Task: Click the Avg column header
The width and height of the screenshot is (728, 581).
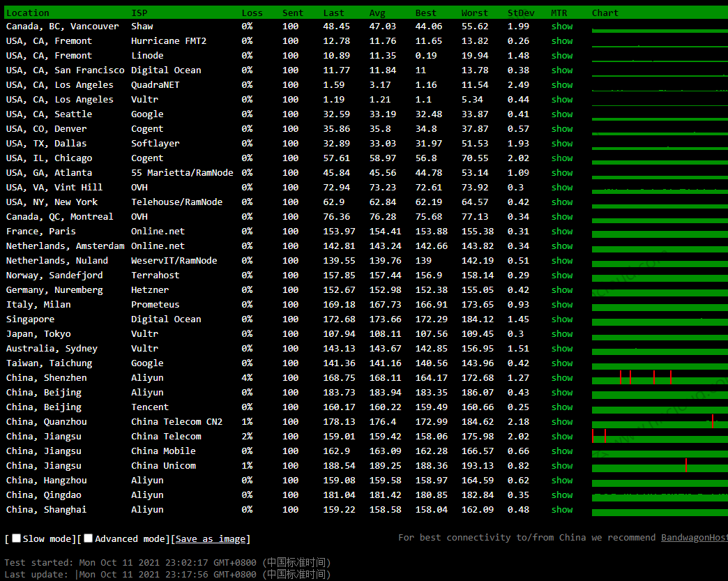Action: click(x=377, y=13)
